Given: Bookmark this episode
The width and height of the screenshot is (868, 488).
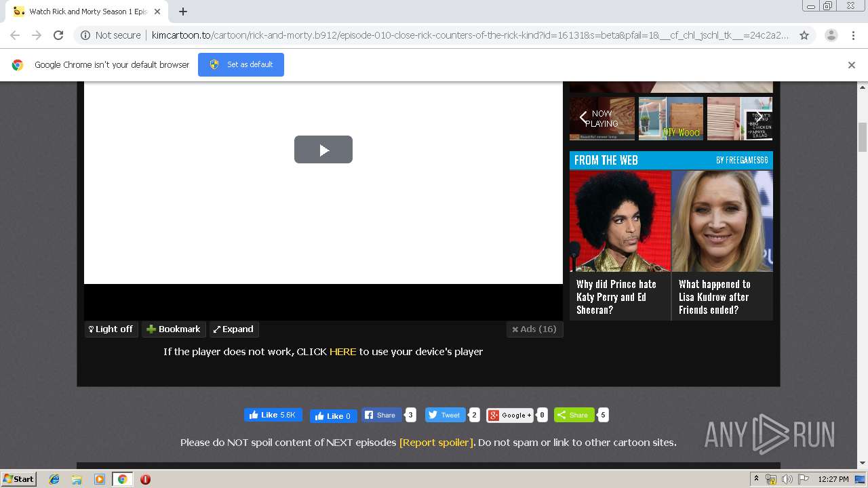Looking at the screenshot, I should pyautogui.click(x=174, y=329).
